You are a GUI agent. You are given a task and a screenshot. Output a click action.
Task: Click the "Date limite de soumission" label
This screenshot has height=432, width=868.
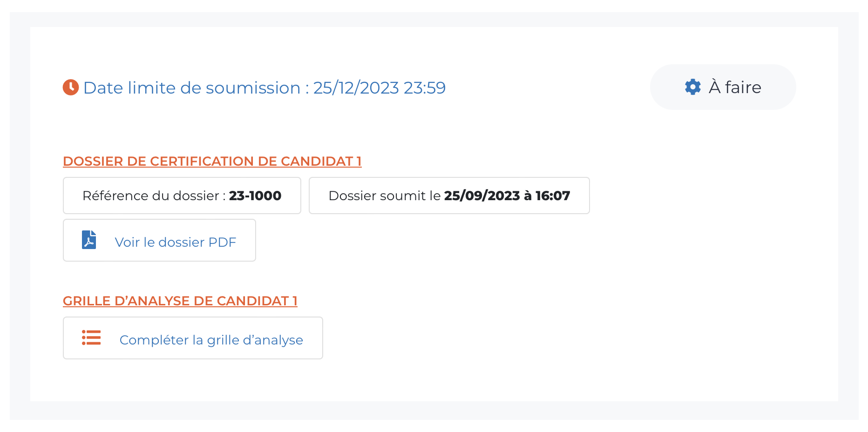(192, 88)
